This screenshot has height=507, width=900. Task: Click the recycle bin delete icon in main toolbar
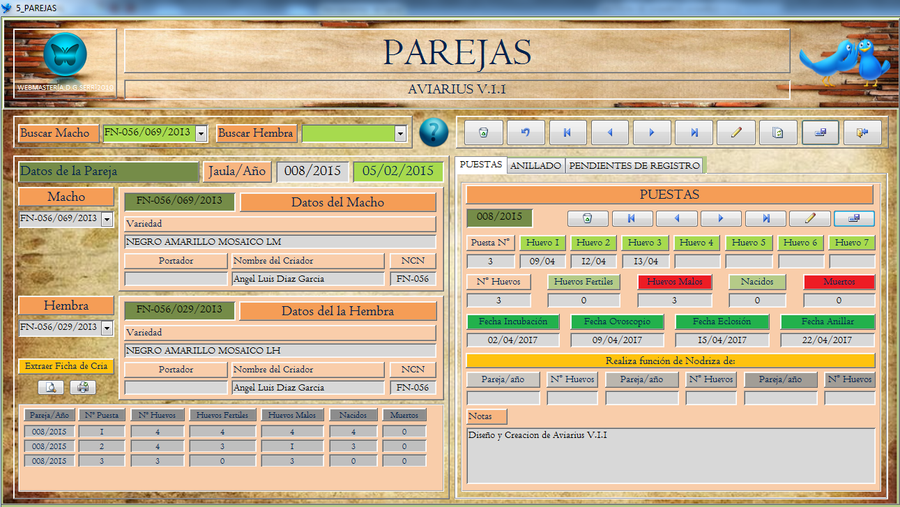tap(484, 132)
